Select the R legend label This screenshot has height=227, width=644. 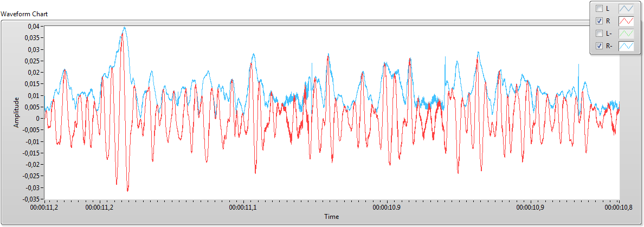608,21
